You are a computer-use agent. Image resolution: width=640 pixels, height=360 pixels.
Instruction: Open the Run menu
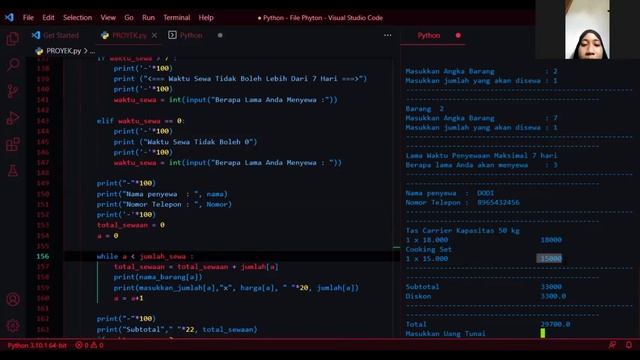149,18
